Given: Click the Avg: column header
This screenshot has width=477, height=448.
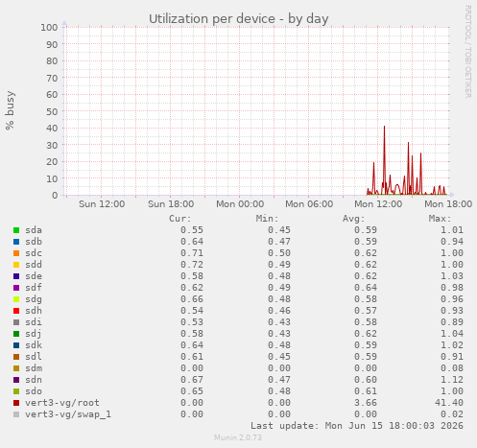Looking at the screenshot, I should point(353,219).
